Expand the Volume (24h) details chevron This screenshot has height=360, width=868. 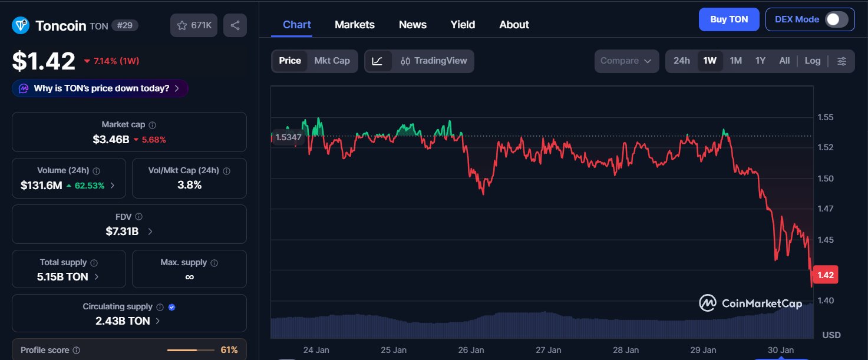click(x=113, y=186)
